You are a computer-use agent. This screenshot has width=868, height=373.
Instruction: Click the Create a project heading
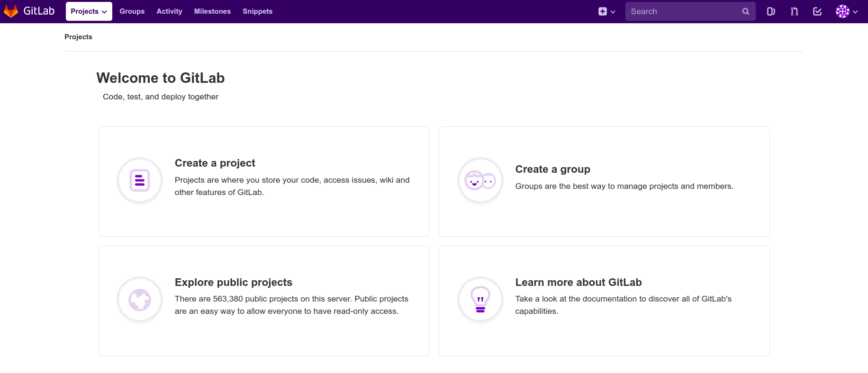215,163
